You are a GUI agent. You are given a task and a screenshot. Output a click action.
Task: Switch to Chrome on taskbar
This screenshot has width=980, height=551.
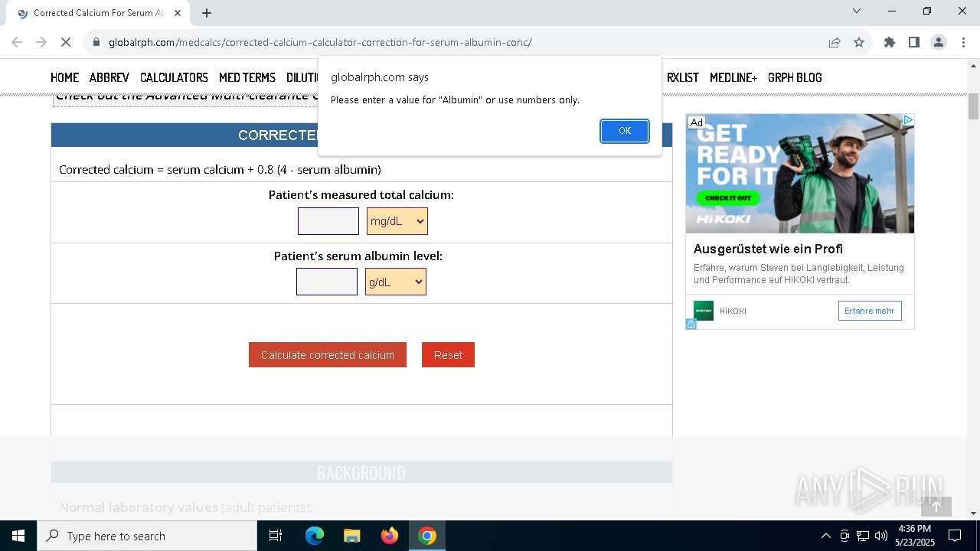[427, 536]
